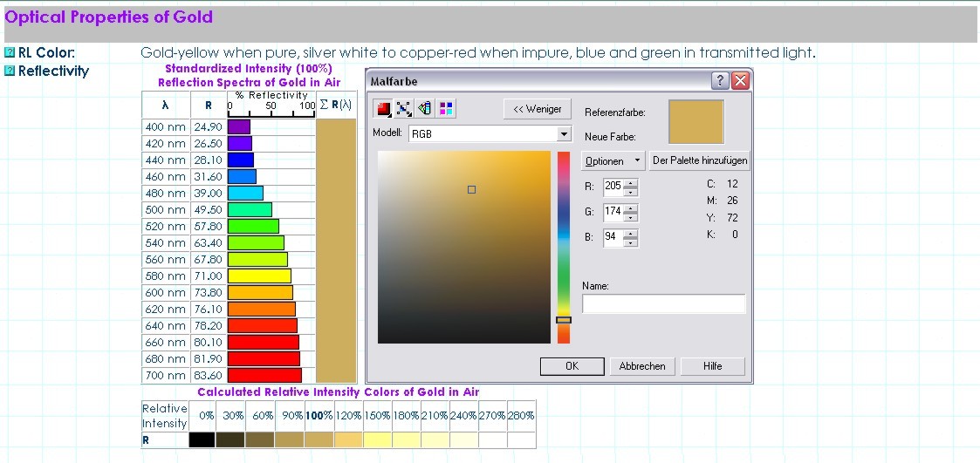Click Der Palette hinzufügen button
Viewport: 980px width, 463px height.
[699, 161]
